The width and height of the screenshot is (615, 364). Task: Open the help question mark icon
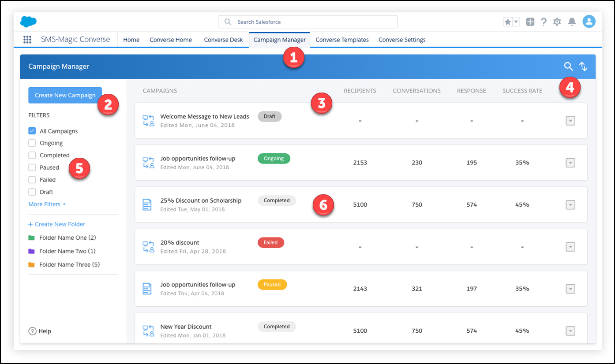point(544,22)
